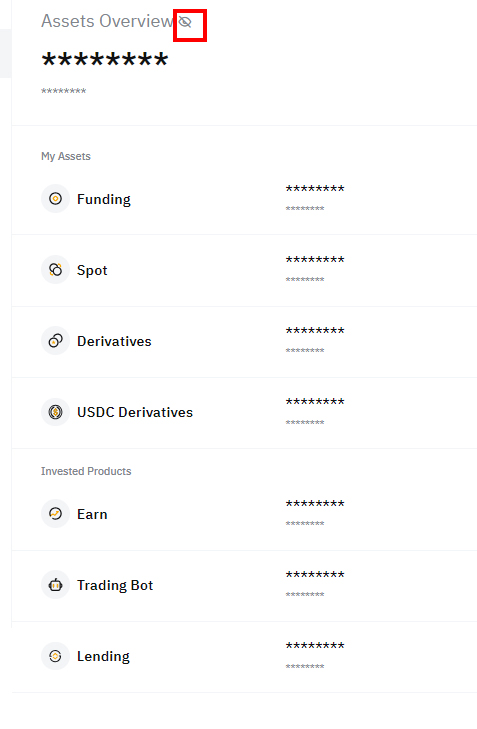Click the Trading Bot robot icon
477x729 pixels.
point(55,585)
